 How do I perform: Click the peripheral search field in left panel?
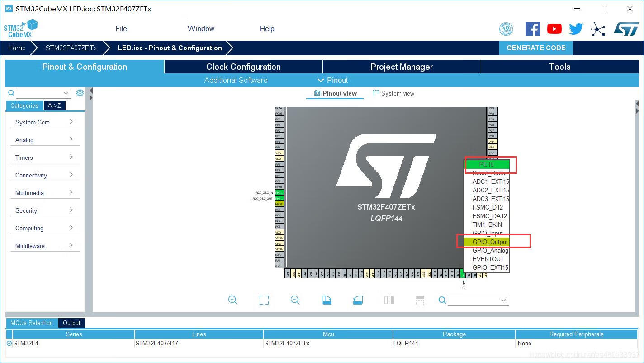pyautogui.click(x=39, y=93)
